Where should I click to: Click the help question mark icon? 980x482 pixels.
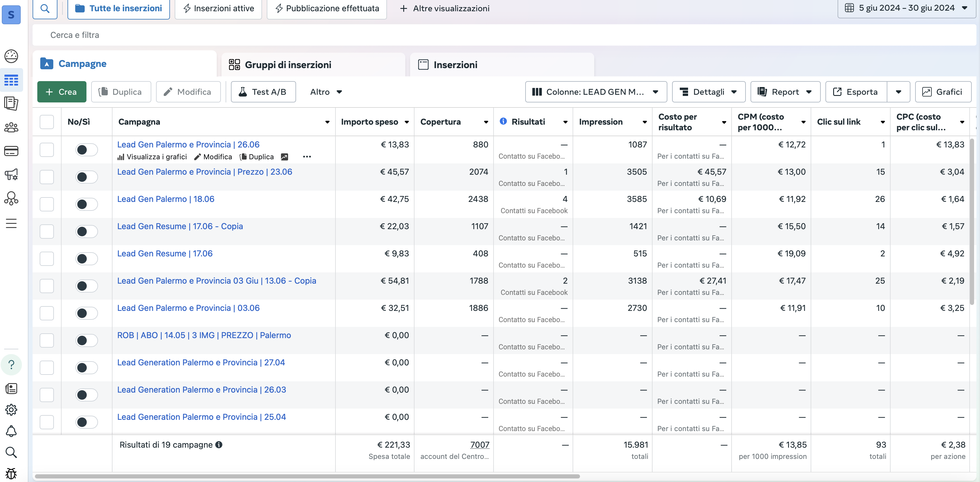[x=11, y=364]
